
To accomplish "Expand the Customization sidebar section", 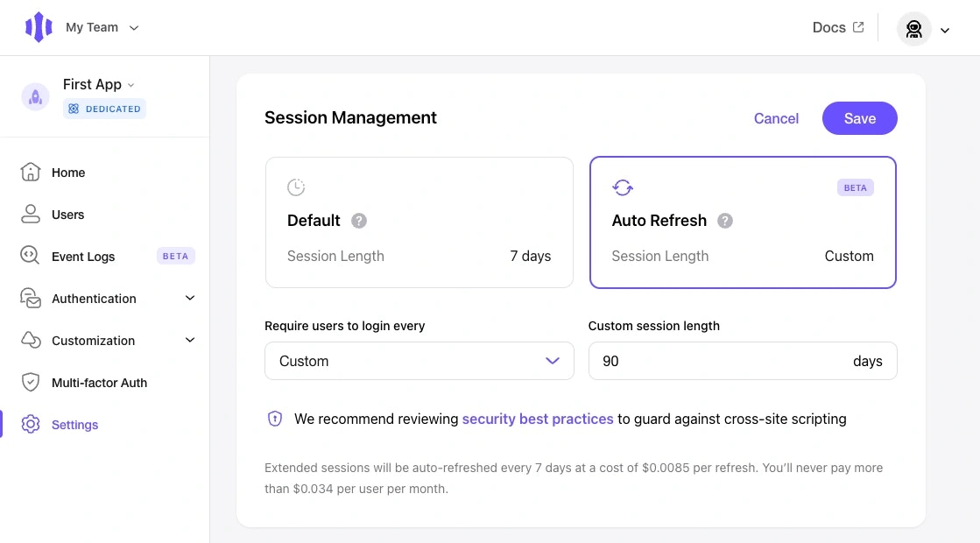I will (x=108, y=341).
